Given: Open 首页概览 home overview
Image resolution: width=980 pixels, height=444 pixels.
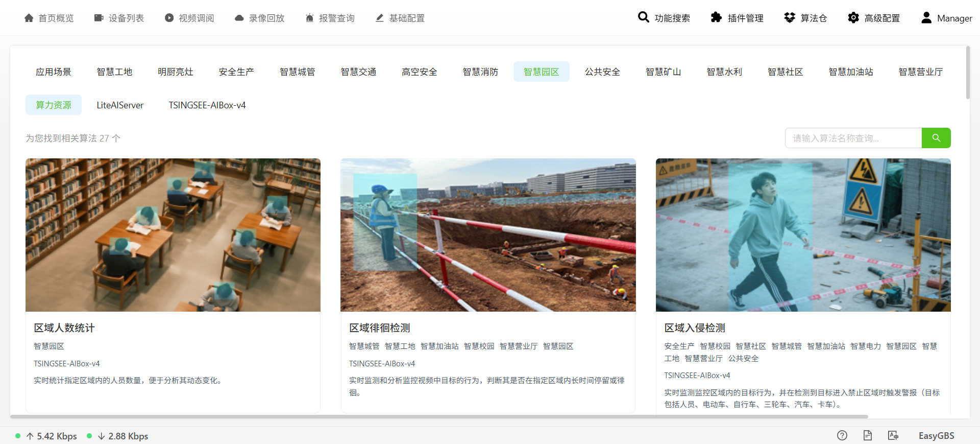Looking at the screenshot, I should click(49, 18).
